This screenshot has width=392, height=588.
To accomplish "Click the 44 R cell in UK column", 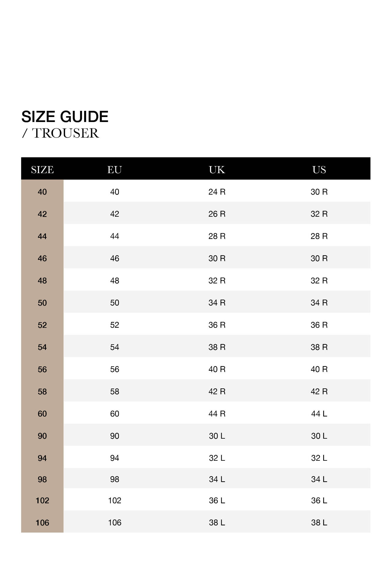I will pos(217,414).
